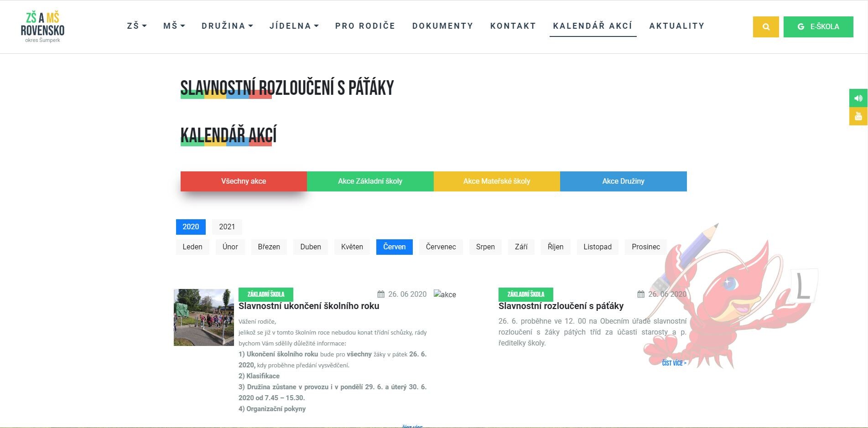The width and height of the screenshot is (868, 428).
Task: Select the red Všechny akce filter
Action: [x=244, y=181]
